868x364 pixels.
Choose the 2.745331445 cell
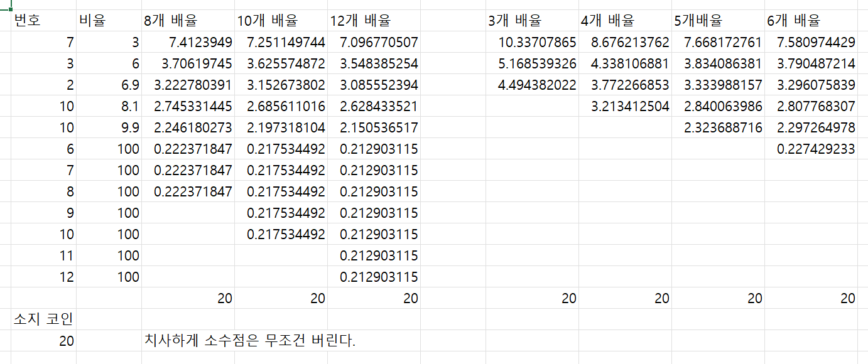coord(188,107)
